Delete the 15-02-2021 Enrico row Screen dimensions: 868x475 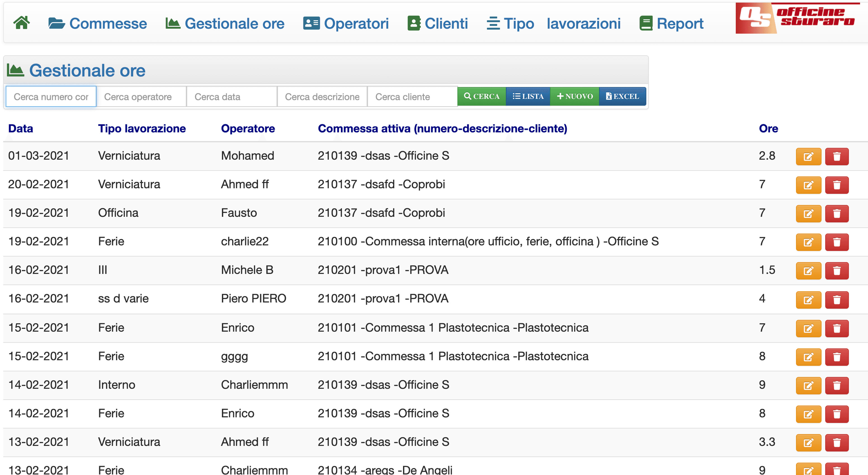click(837, 328)
